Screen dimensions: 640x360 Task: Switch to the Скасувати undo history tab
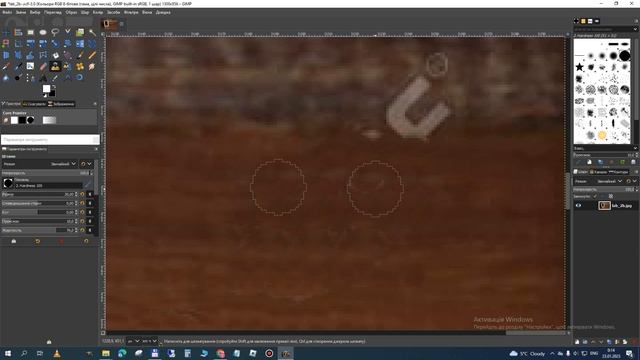point(34,104)
